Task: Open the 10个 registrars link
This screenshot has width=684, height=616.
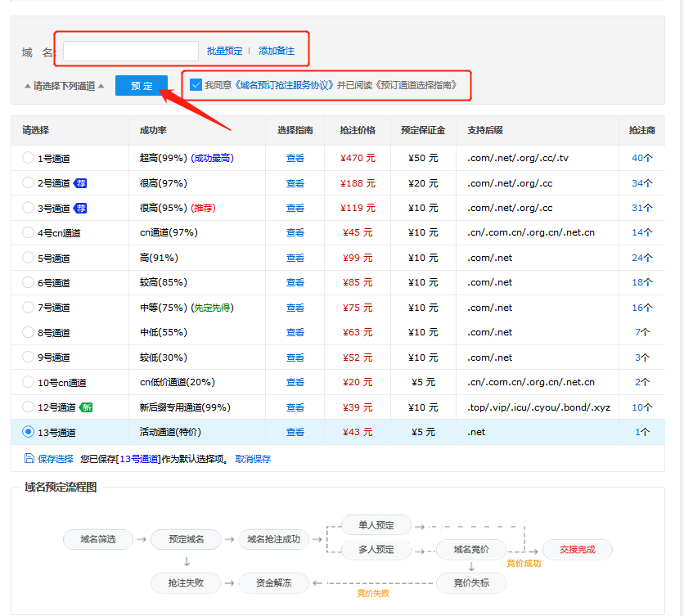Action: 642,407
